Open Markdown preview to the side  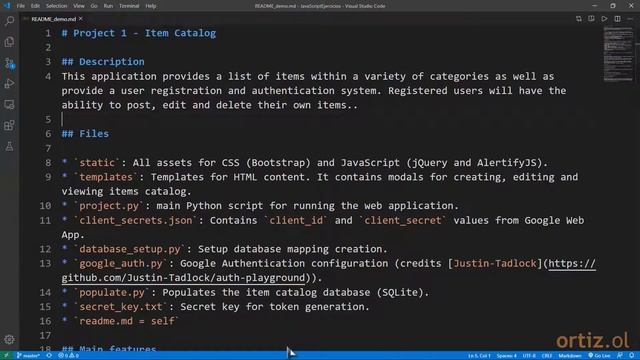pyautogui.click(x=591, y=19)
